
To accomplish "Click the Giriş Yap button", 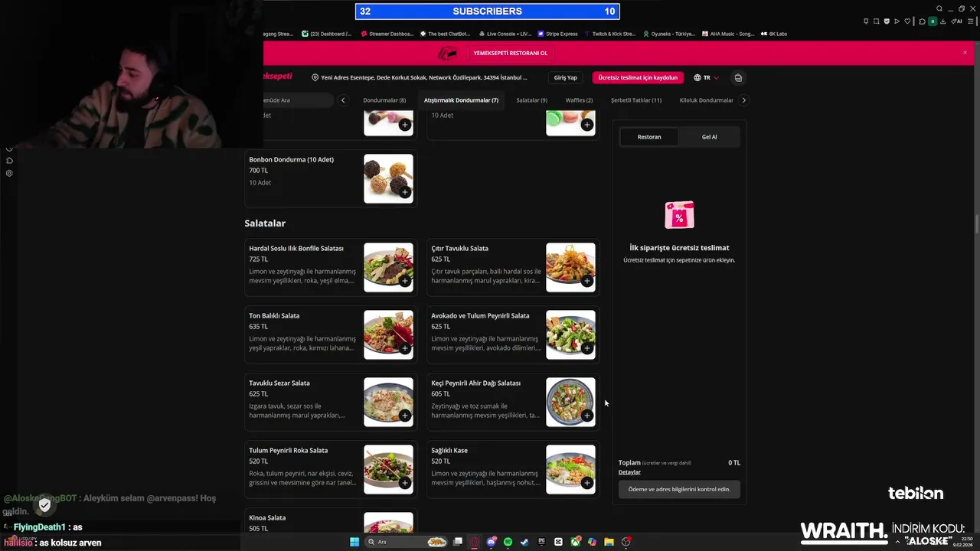I will [566, 77].
